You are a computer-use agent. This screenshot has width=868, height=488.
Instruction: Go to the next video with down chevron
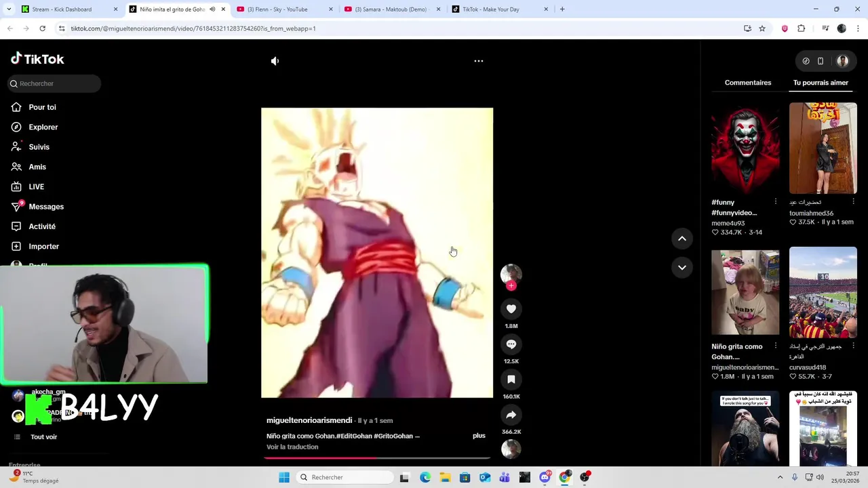click(682, 268)
